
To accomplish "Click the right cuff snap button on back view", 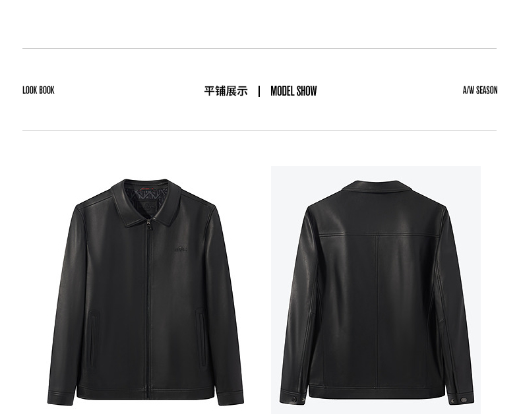I will (462, 400).
